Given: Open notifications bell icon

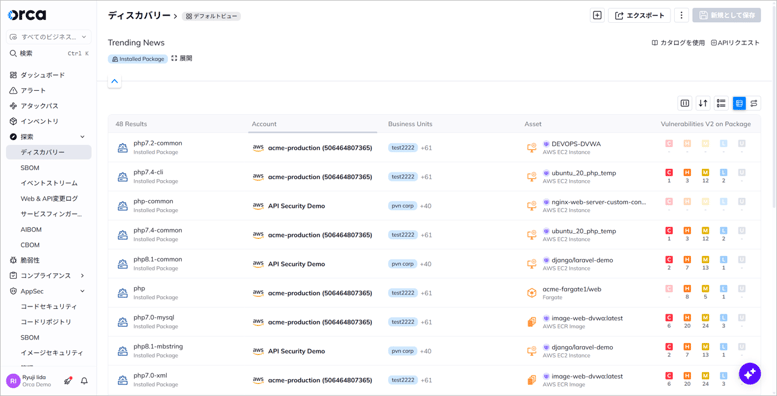Looking at the screenshot, I should point(84,381).
